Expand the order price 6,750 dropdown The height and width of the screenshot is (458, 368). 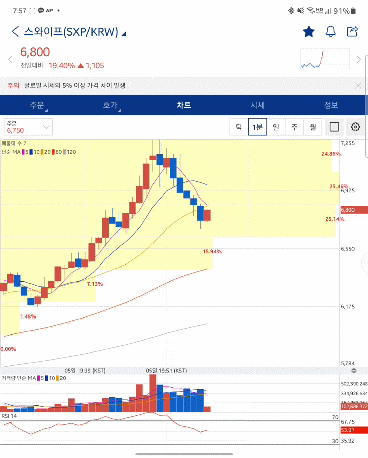28,127
